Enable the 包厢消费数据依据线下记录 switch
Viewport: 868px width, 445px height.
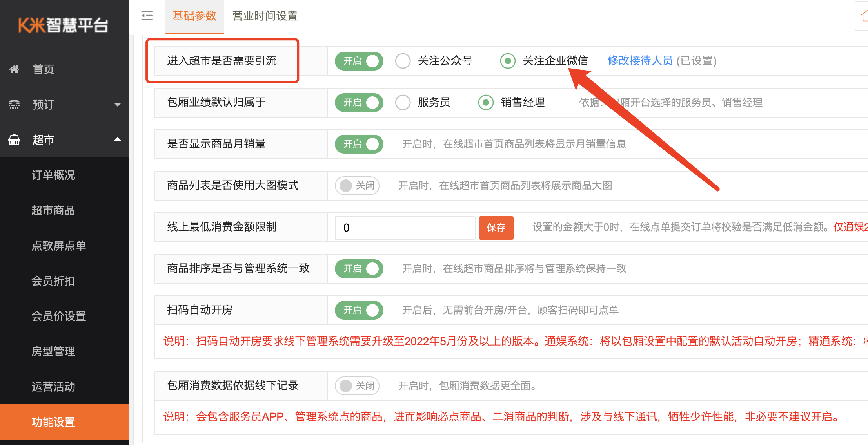click(357, 386)
